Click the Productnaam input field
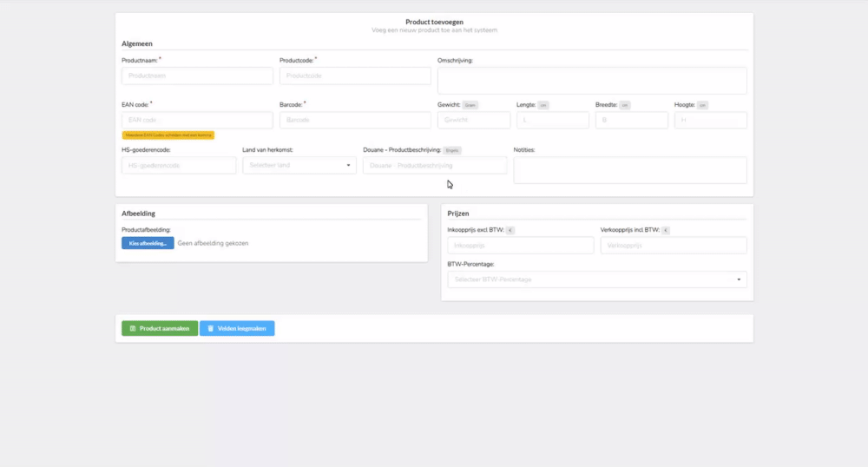This screenshot has height=467, width=868. [x=197, y=76]
